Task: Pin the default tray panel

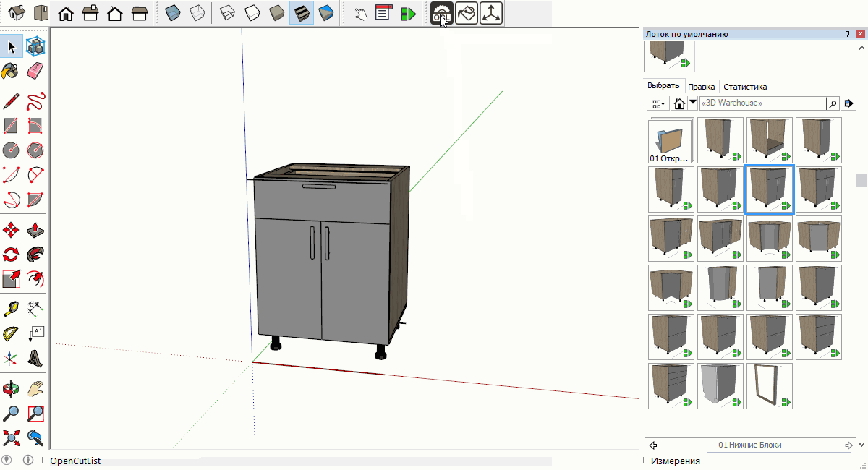Action: [848, 34]
